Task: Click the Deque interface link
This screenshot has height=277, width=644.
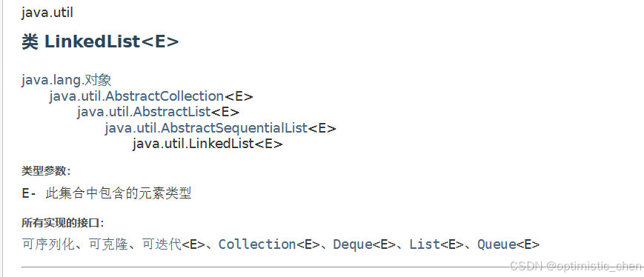Action: (x=353, y=244)
